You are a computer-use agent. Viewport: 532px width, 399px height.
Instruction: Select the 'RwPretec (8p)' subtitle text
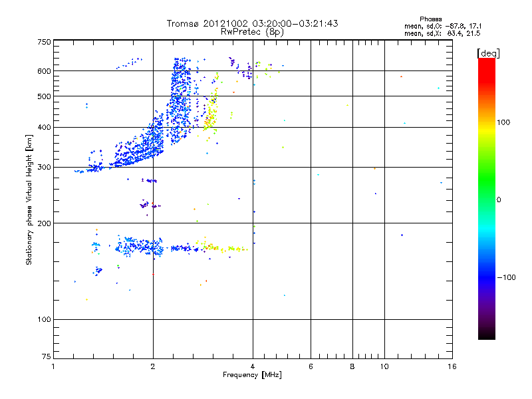coord(252,32)
